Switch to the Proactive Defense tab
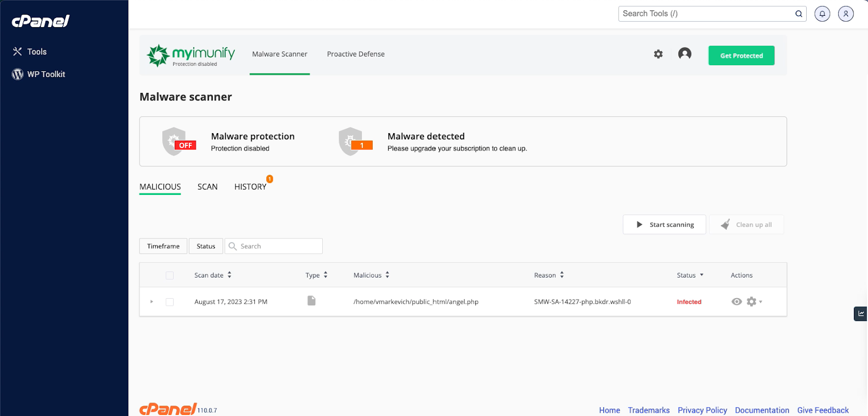The height and width of the screenshot is (416, 868). 356,54
